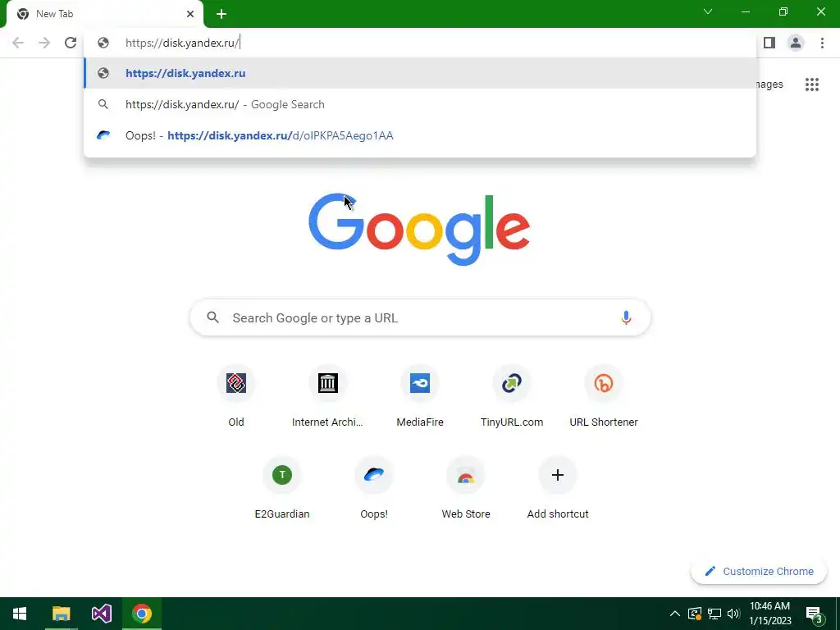Open the Web Store shortcut
Image resolution: width=840 pixels, height=630 pixels.
pos(466,488)
